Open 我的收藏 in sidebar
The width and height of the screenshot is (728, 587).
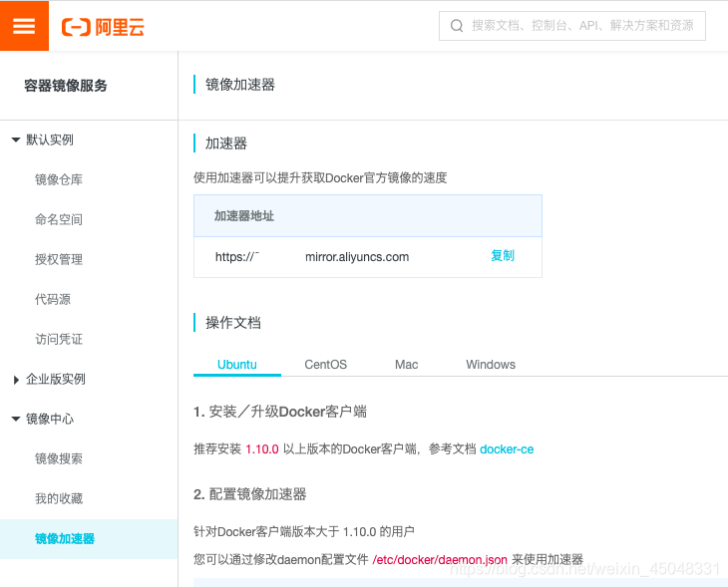tap(59, 499)
